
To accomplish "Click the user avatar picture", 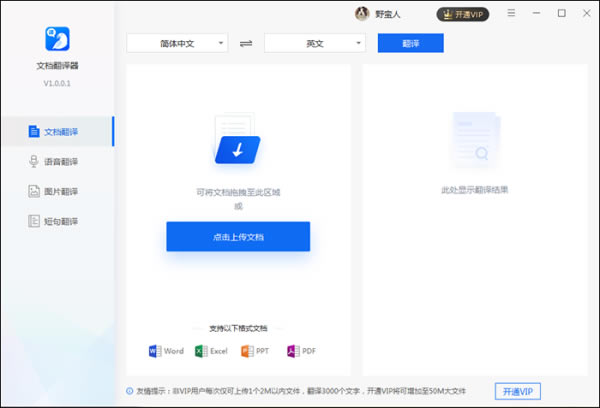I will tap(362, 14).
